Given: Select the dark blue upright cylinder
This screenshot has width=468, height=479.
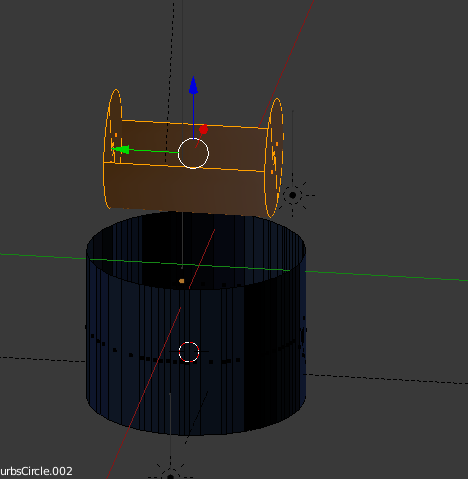Looking at the screenshot, I should [196, 323].
